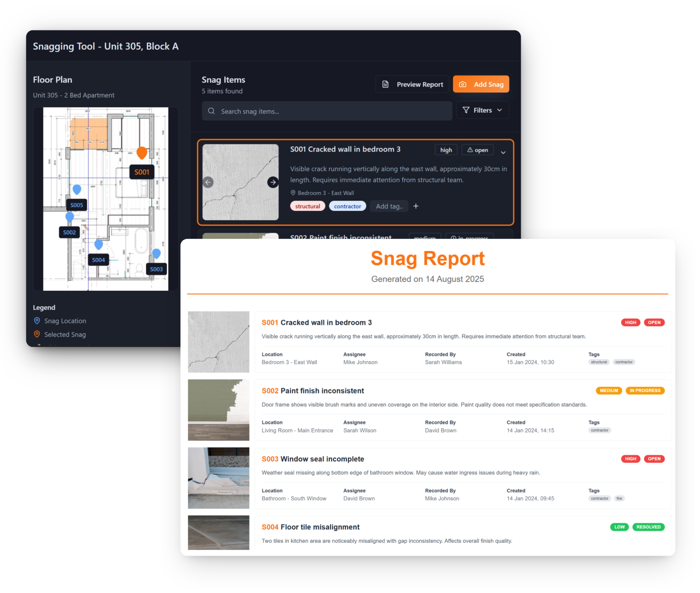Screen dimensions: 700x593
Task: Select the S005 blue pin on floor plan
Action: point(77,190)
